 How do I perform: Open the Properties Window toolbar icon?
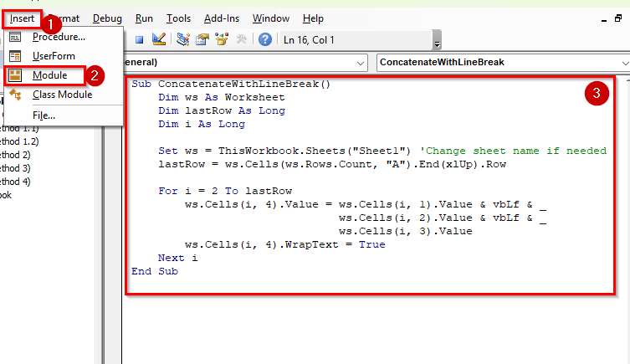tap(202, 39)
